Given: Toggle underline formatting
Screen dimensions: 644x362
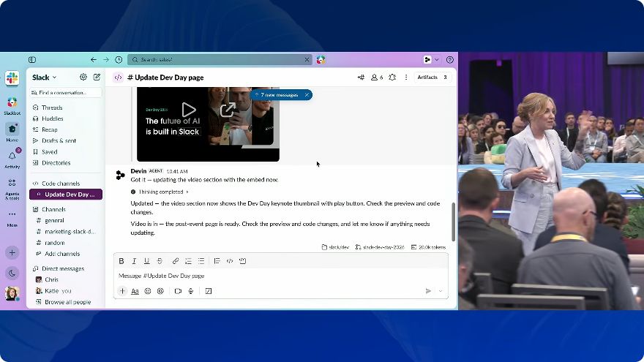Looking at the screenshot, I should (146, 261).
